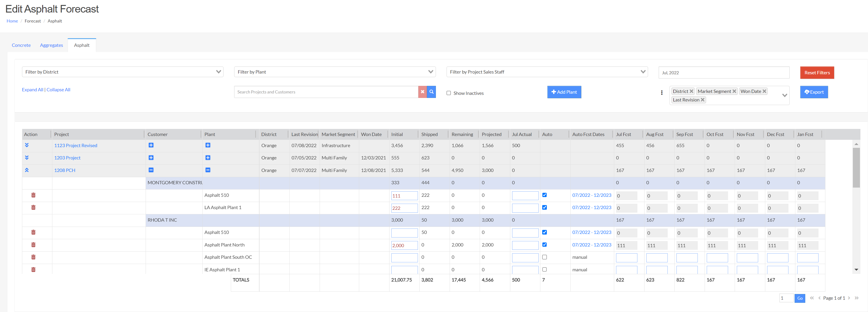868x312 pixels.
Task: Clear search with red X button
Action: [x=422, y=92]
